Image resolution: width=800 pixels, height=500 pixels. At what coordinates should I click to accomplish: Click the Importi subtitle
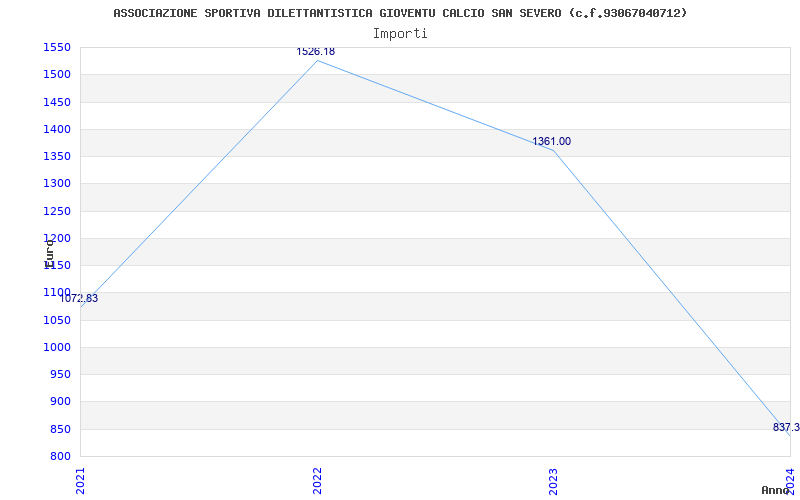click(400, 34)
